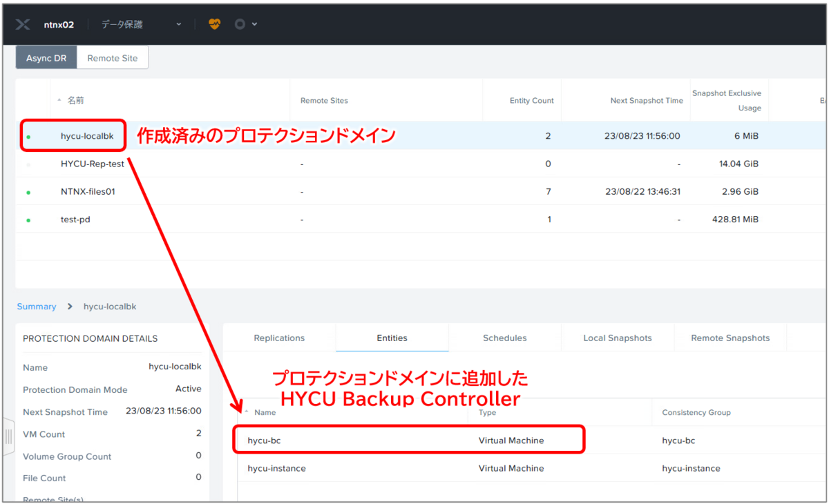Open the Entities tab
Viewport: 829px width, 504px height.
point(392,338)
